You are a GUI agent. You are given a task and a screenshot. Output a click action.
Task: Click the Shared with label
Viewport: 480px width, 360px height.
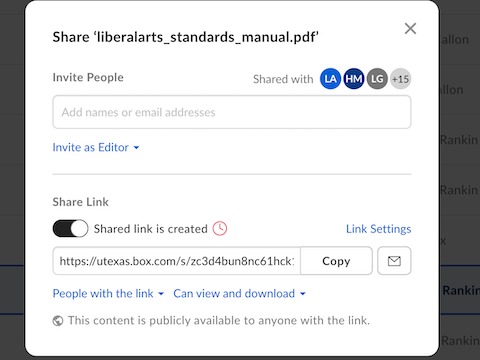(283, 79)
